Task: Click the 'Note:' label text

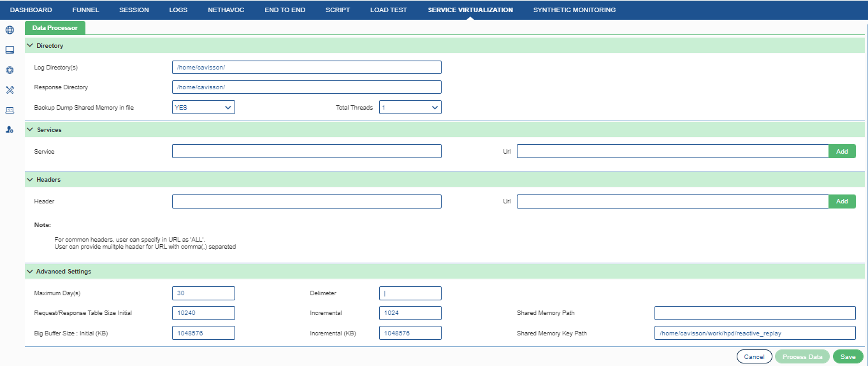Action: [42, 225]
